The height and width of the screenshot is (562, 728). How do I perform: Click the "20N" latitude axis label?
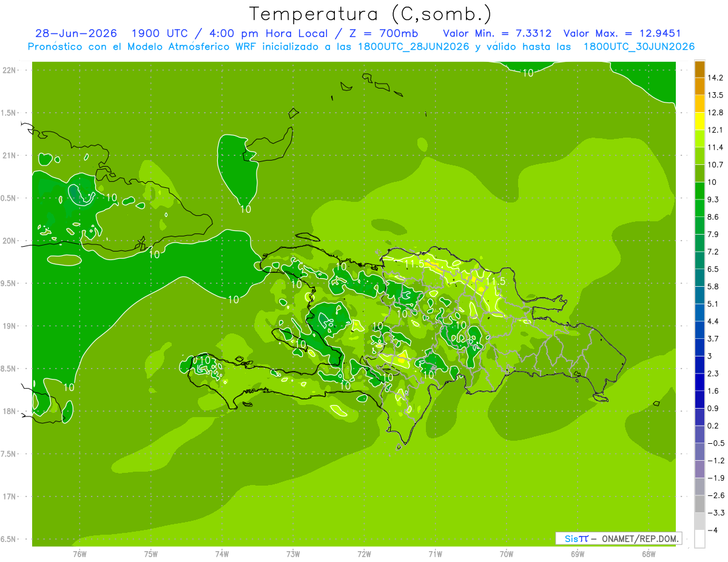click(10, 241)
